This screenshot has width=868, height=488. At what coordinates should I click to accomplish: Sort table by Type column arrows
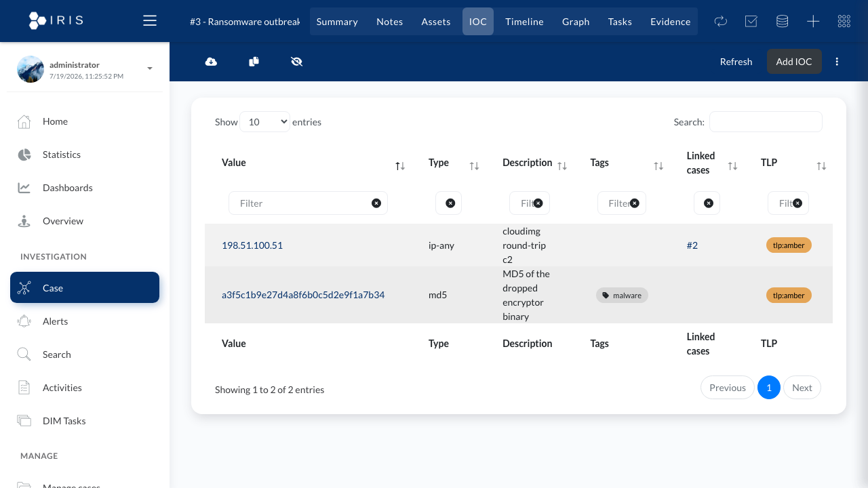[x=474, y=166]
